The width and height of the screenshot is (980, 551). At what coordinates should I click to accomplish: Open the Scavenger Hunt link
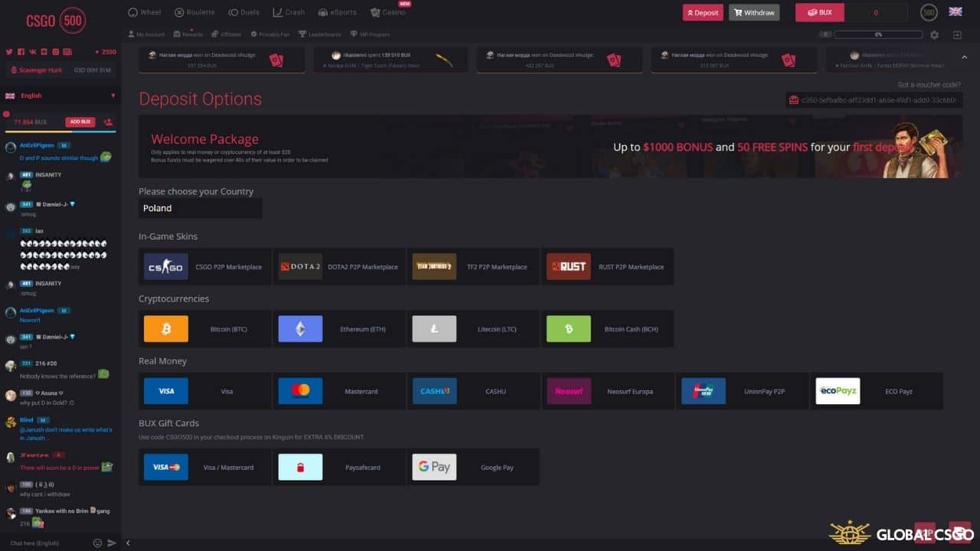[x=37, y=70]
